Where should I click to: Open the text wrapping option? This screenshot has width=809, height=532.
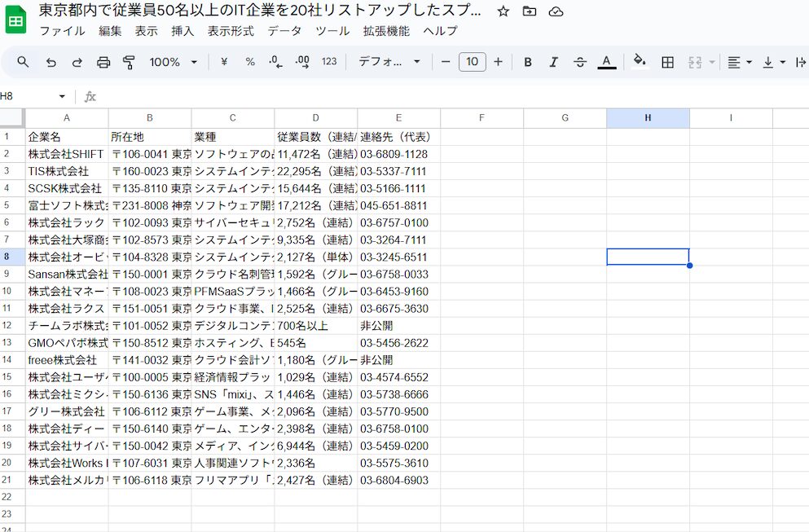pos(801,63)
